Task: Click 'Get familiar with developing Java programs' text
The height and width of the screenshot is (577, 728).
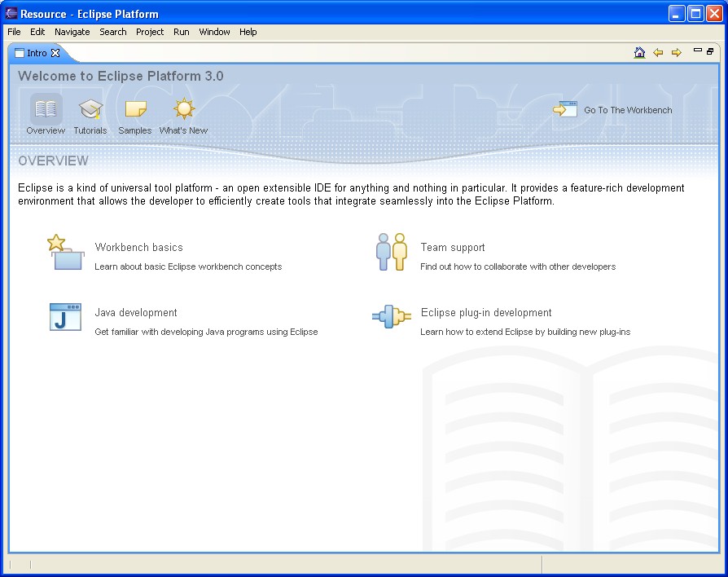Action: 206,332
